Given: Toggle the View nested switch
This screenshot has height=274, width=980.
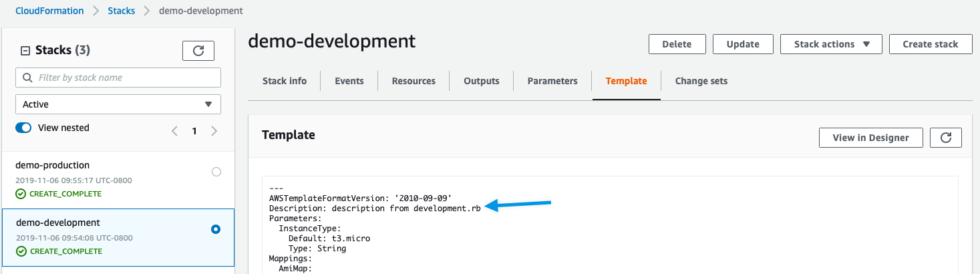Looking at the screenshot, I should 23,128.
